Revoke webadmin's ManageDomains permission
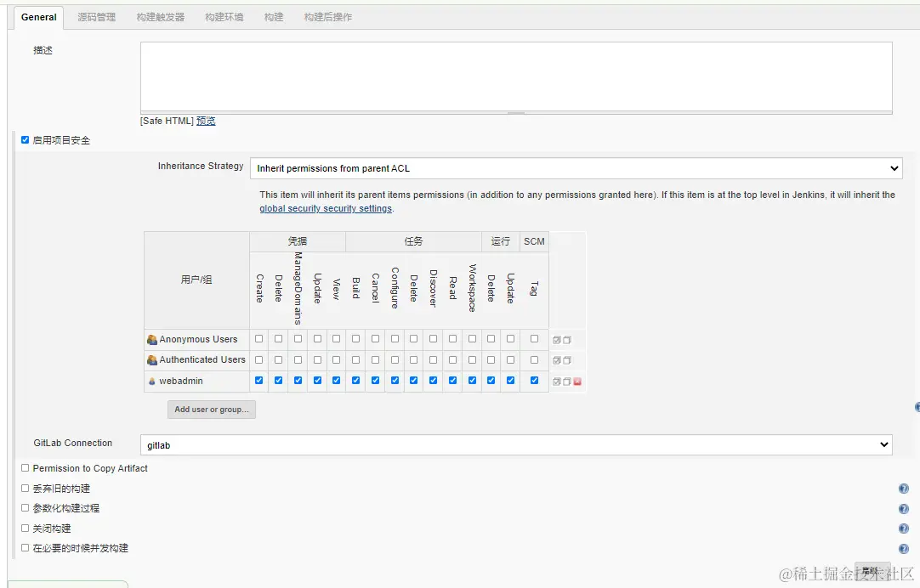Screen dimensions: 920x588 coord(298,381)
